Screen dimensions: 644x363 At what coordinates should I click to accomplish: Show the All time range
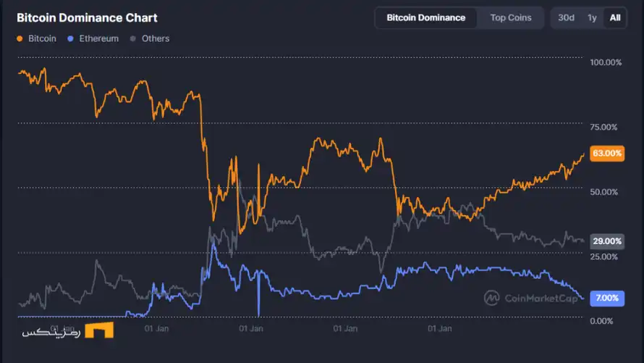coord(615,17)
